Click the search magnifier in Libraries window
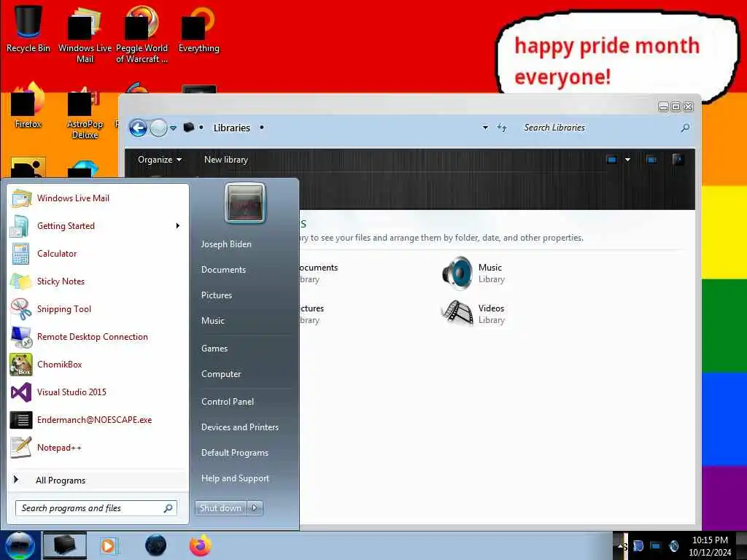The image size is (747, 560). coord(685,128)
